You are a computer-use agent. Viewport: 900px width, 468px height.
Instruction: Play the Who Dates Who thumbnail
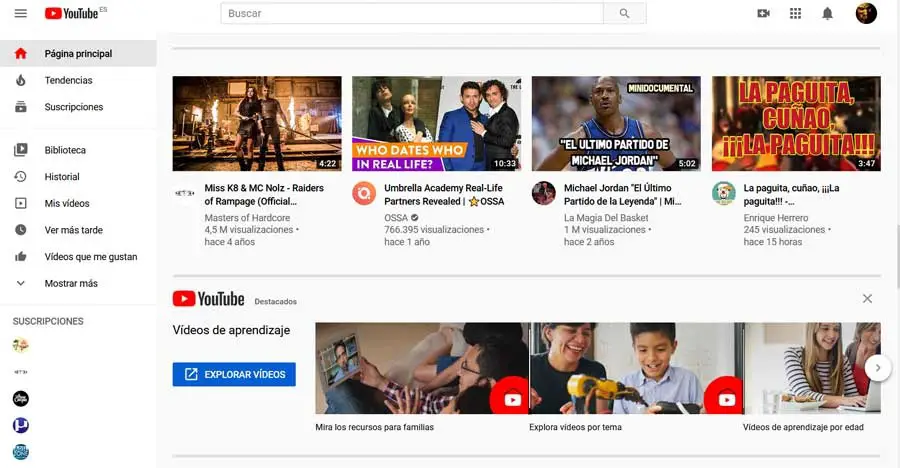(437, 123)
